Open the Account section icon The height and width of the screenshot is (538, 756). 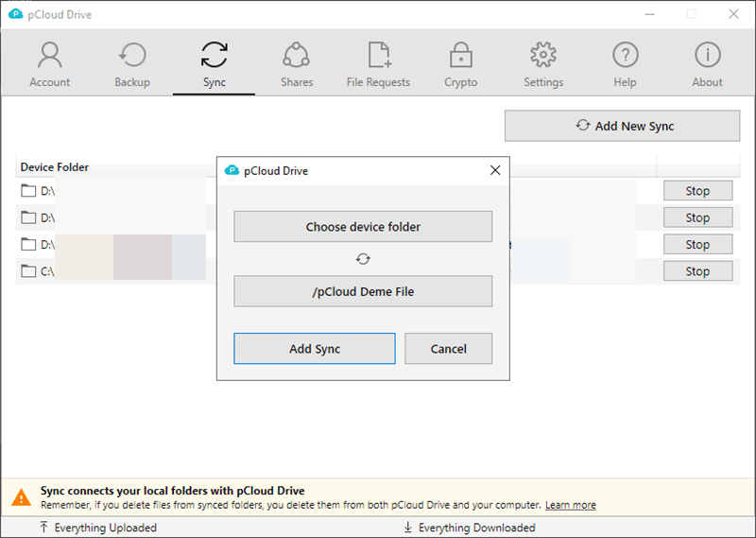50,55
